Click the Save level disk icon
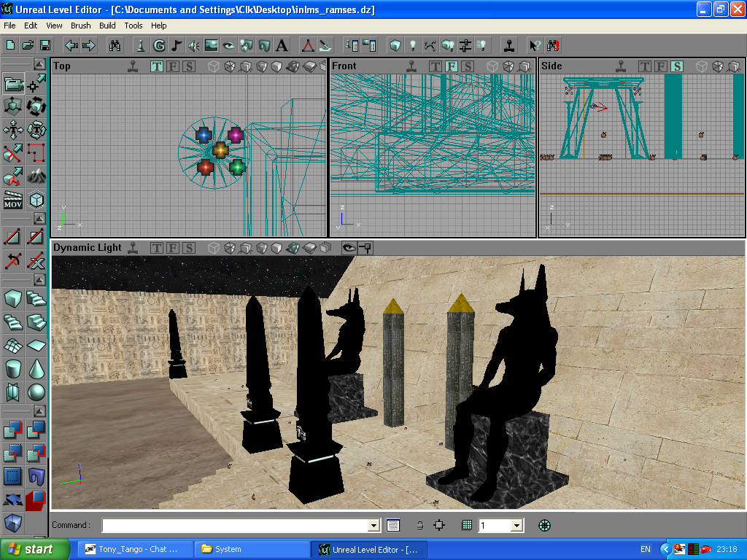This screenshot has height=560, width=747. [45, 45]
